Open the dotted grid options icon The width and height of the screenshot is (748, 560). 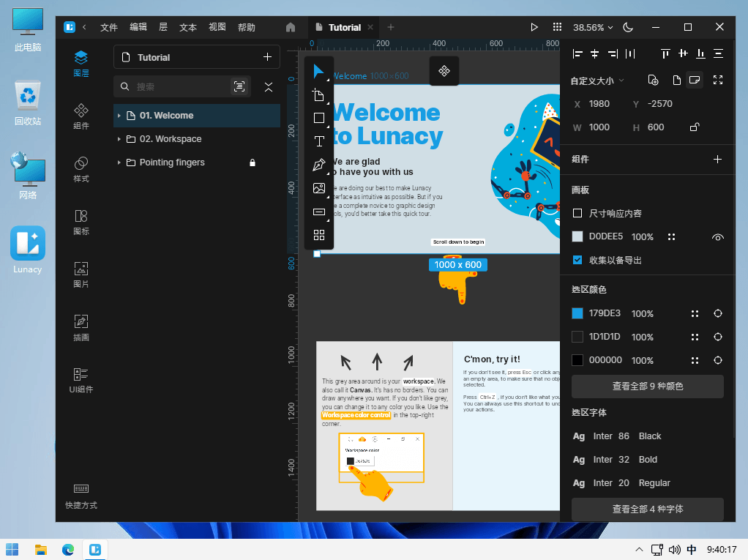(x=557, y=26)
